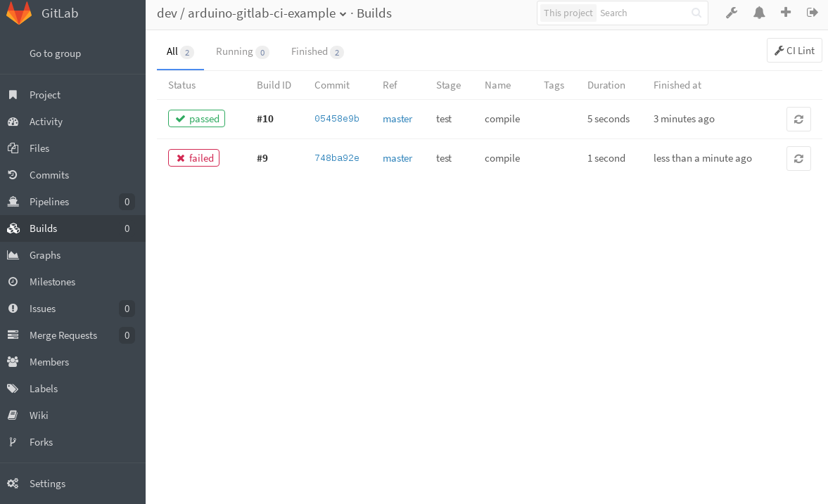Expand the arduino-gitlab-ci-example project dropdown
Image resolution: width=828 pixels, height=504 pixels.
coord(343,13)
